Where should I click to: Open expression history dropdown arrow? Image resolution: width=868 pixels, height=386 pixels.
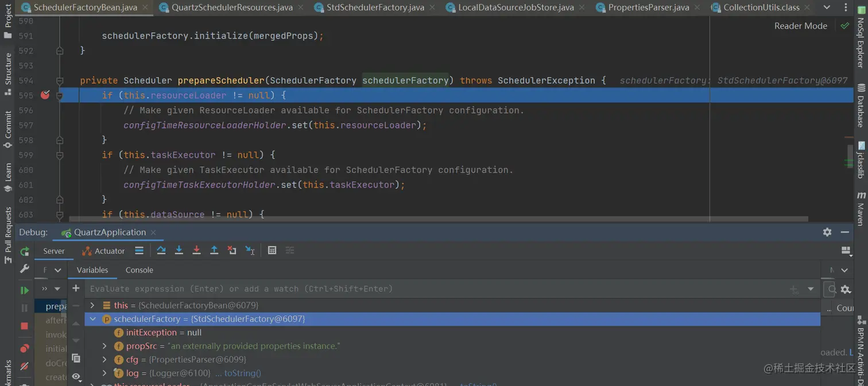tap(811, 289)
